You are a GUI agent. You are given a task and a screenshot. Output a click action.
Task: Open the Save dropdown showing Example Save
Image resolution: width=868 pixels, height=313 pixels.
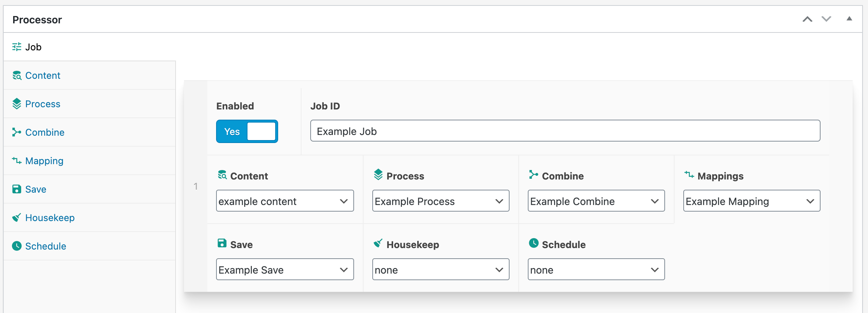pos(285,269)
